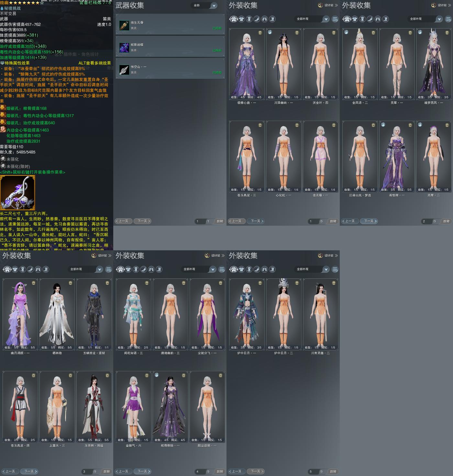The height and width of the screenshot is (476, 453).
Task: Click the trash icon on the 心化虹·一 card
Action: [x=297, y=125]
